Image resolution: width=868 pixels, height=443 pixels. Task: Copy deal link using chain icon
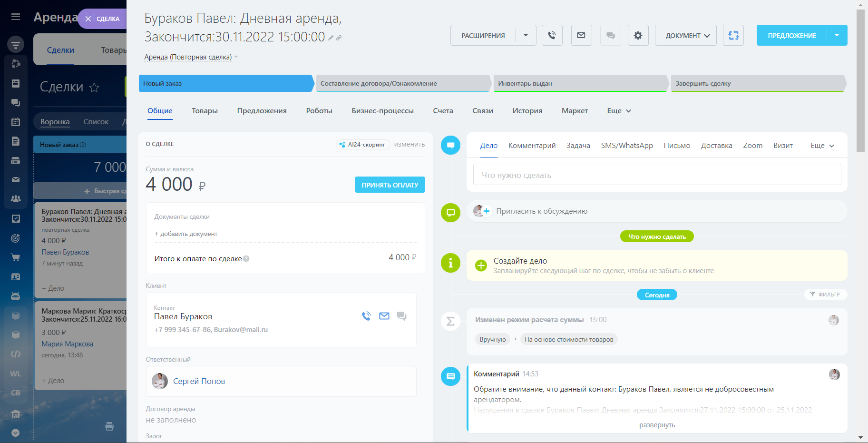pos(339,38)
